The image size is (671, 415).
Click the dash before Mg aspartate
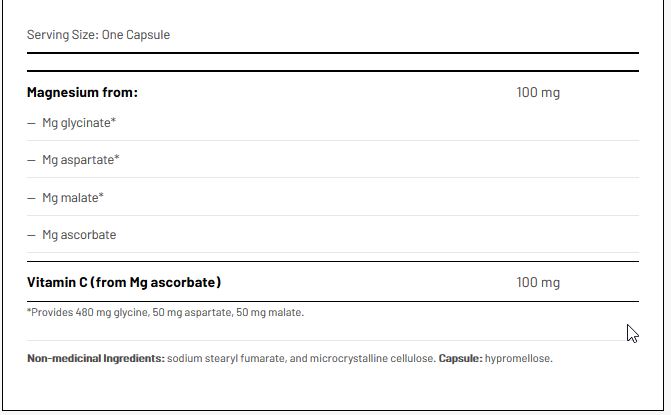tap(31, 160)
